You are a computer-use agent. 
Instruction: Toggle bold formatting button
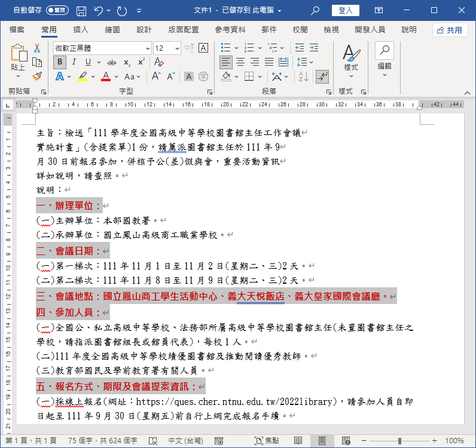(x=60, y=62)
